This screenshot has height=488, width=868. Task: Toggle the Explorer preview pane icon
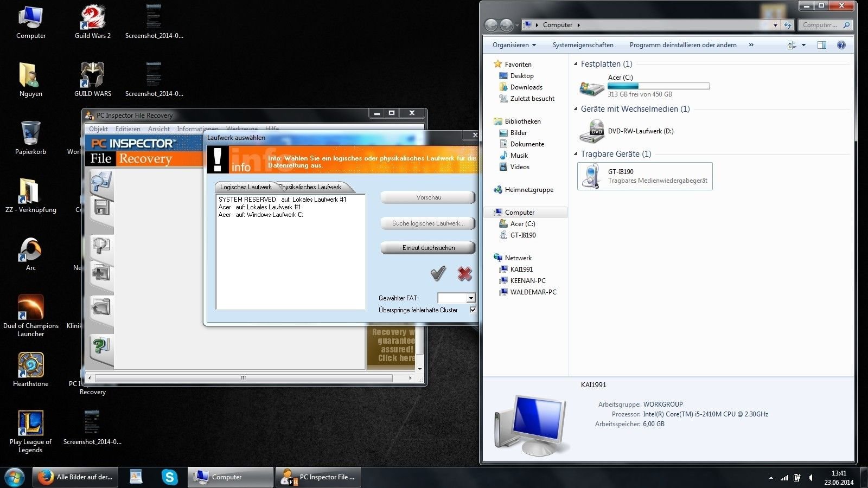(822, 45)
